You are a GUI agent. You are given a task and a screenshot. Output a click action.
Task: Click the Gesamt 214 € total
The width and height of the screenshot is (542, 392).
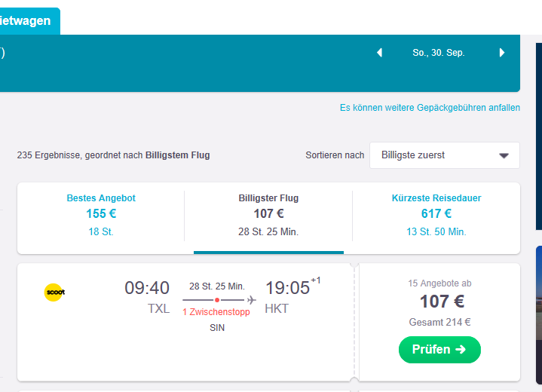click(x=439, y=322)
